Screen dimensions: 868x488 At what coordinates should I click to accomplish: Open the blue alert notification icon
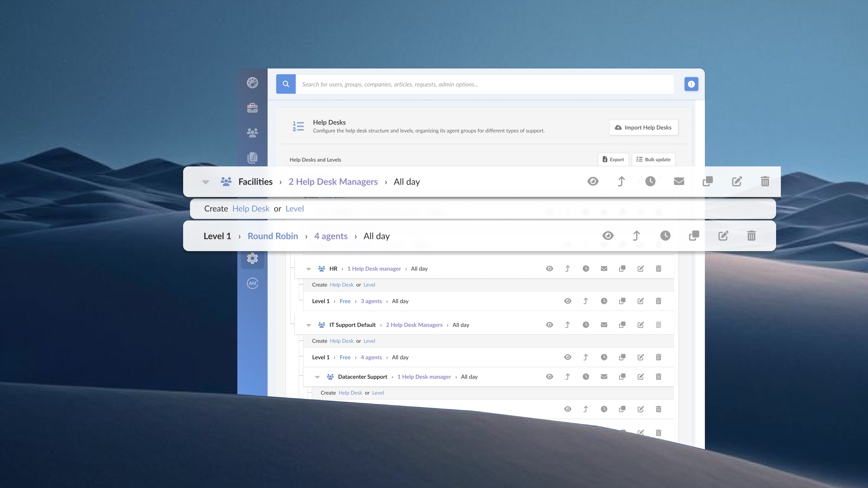pyautogui.click(x=691, y=84)
